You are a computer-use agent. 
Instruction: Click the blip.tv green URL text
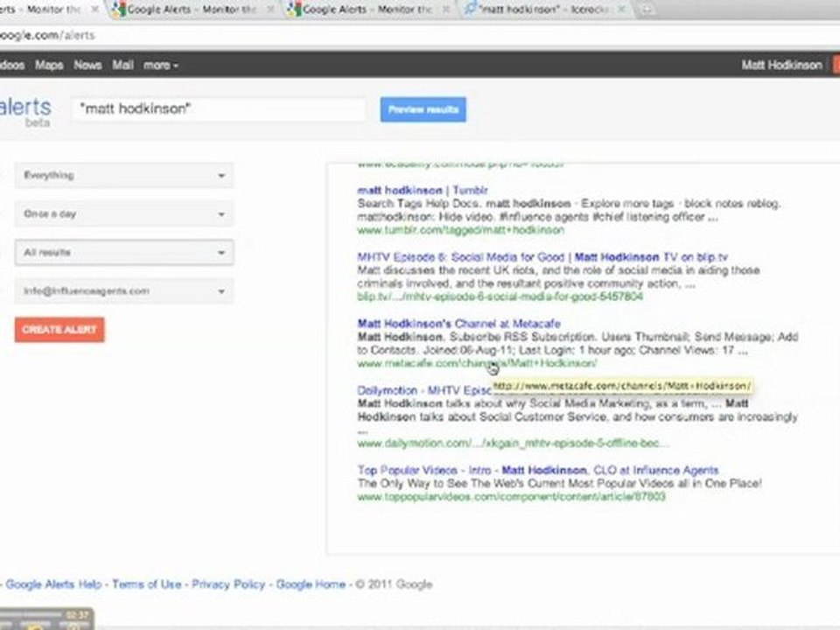point(500,297)
